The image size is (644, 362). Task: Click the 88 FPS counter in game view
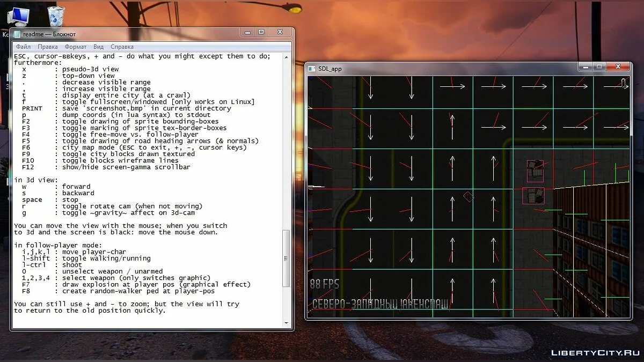click(x=325, y=284)
